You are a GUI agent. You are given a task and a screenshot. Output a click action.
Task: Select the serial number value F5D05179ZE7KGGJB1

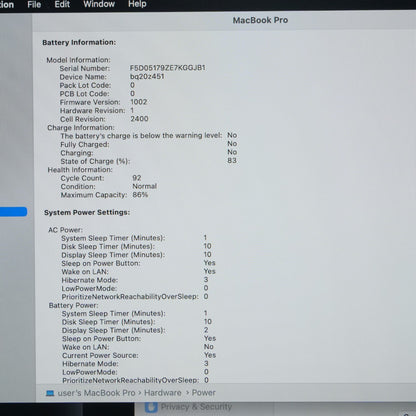tap(168, 68)
